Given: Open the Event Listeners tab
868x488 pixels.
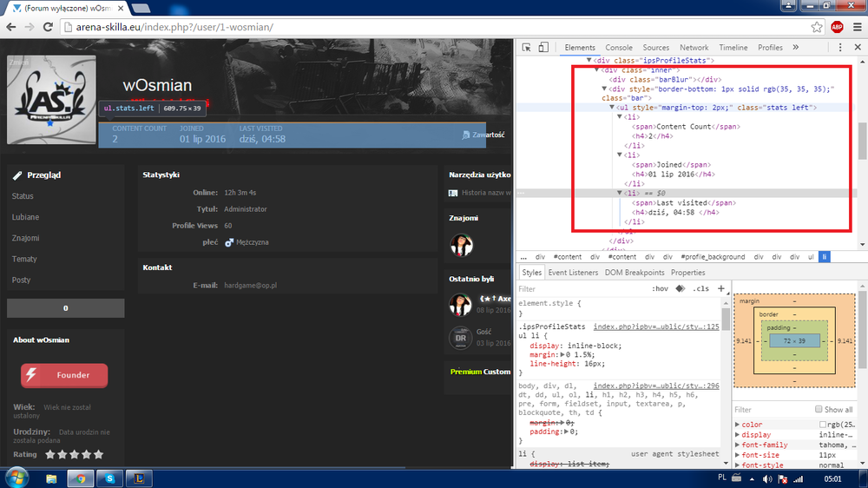Looking at the screenshot, I should tap(573, 273).
